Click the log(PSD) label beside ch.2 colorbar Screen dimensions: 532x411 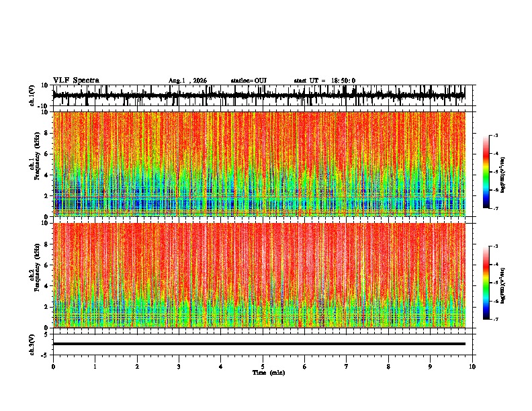503,285
